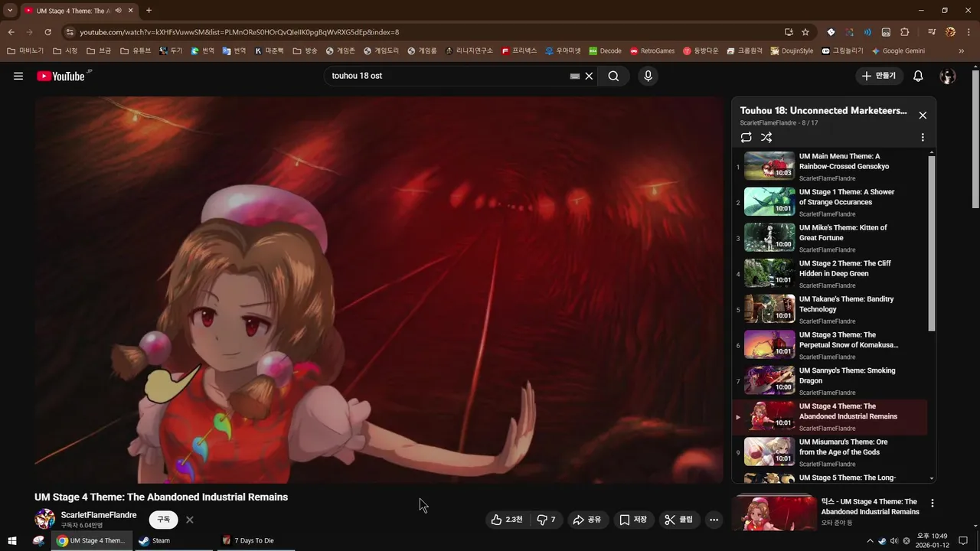980x551 pixels.
Task: Dismiss the X next to the subscribe button
Action: (190, 520)
